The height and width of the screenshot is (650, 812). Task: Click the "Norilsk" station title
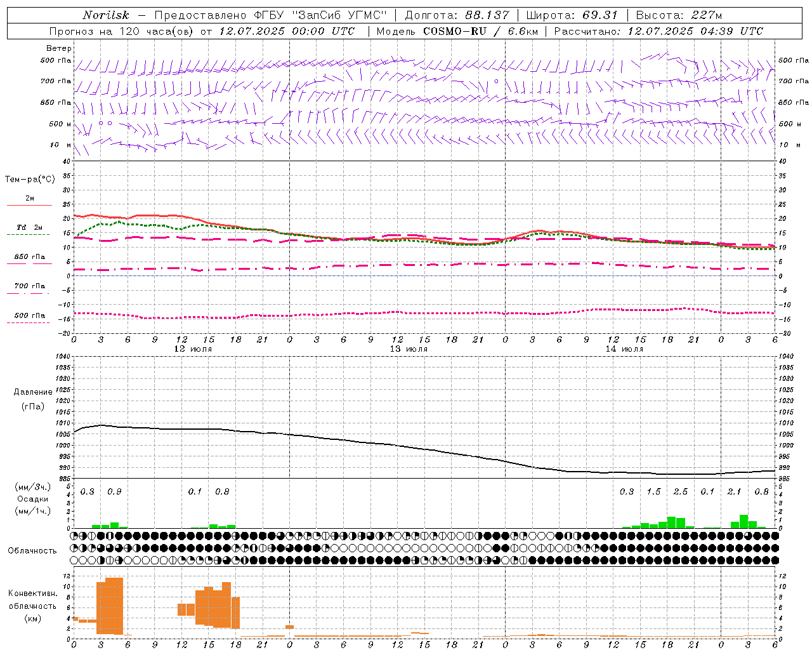[x=105, y=15]
